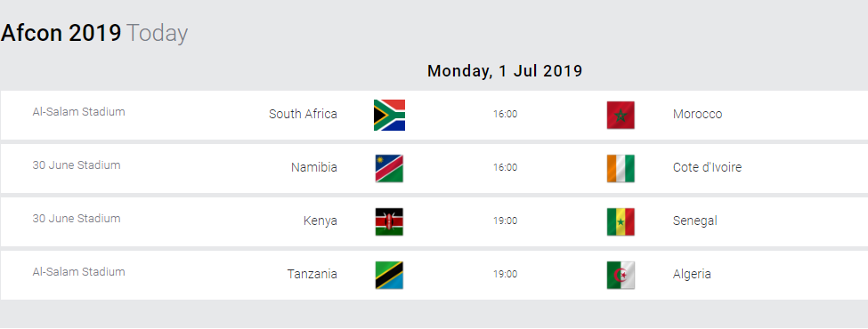Click the Tanzania team name
This screenshot has width=868, height=329.
[312, 274]
